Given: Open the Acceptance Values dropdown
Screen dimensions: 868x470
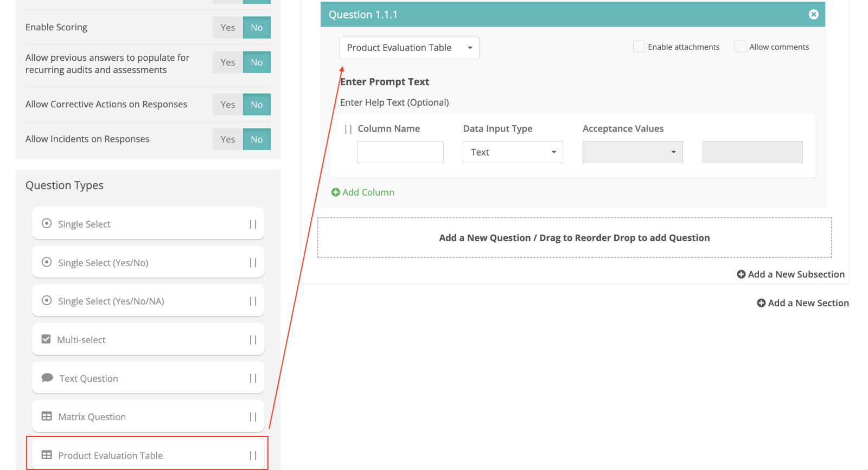Looking at the screenshot, I should click(632, 152).
